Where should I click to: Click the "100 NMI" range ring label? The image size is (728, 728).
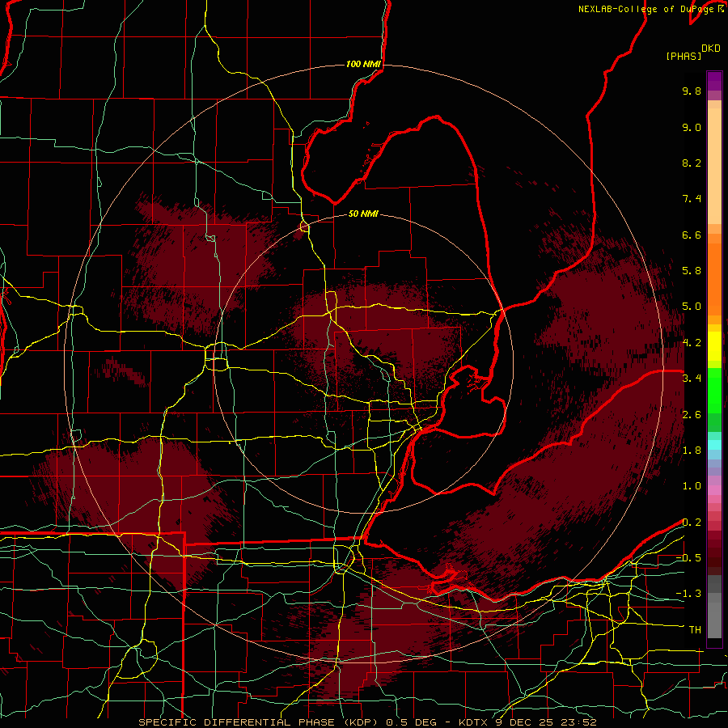(x=363, y=64)
